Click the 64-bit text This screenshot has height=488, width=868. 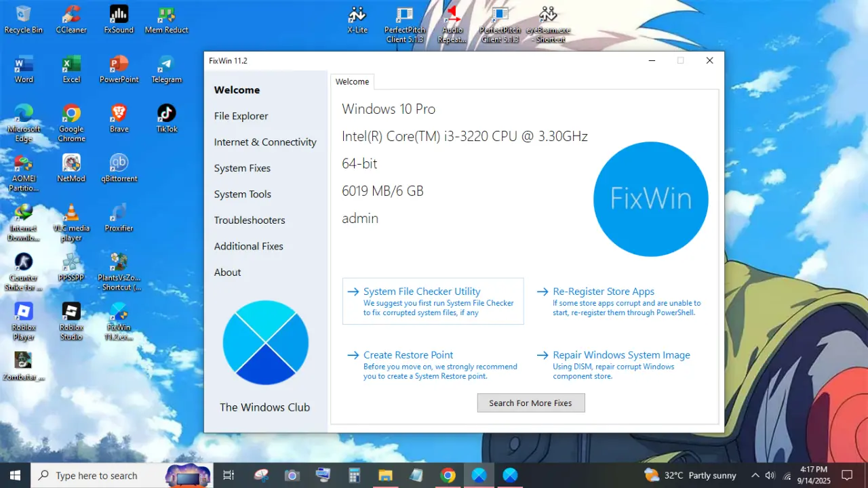359,163
